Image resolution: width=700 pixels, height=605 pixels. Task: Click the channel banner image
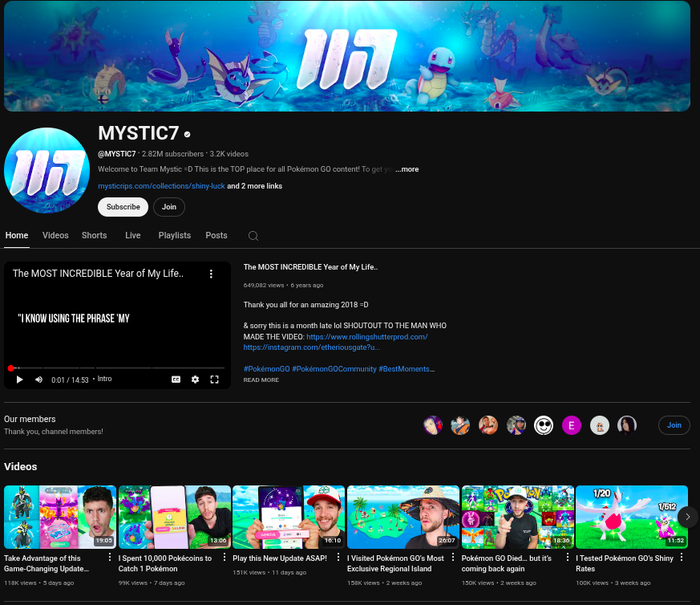(347, 56)
